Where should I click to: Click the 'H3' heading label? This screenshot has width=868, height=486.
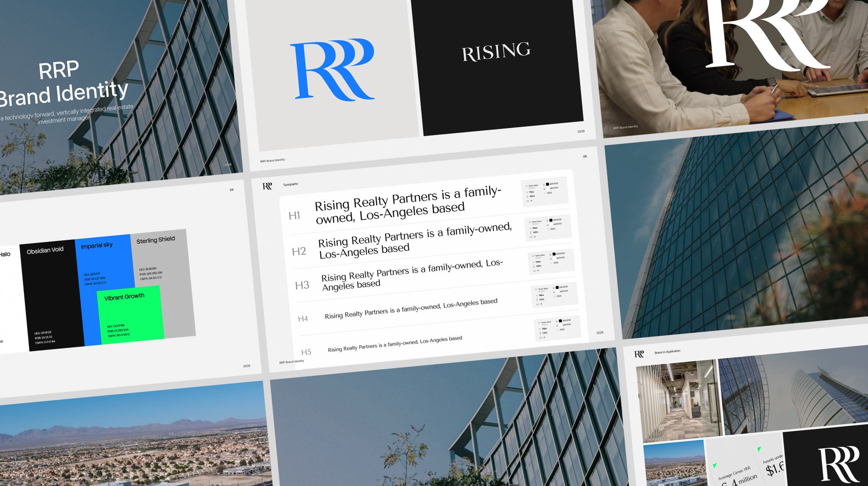[303, 285]
